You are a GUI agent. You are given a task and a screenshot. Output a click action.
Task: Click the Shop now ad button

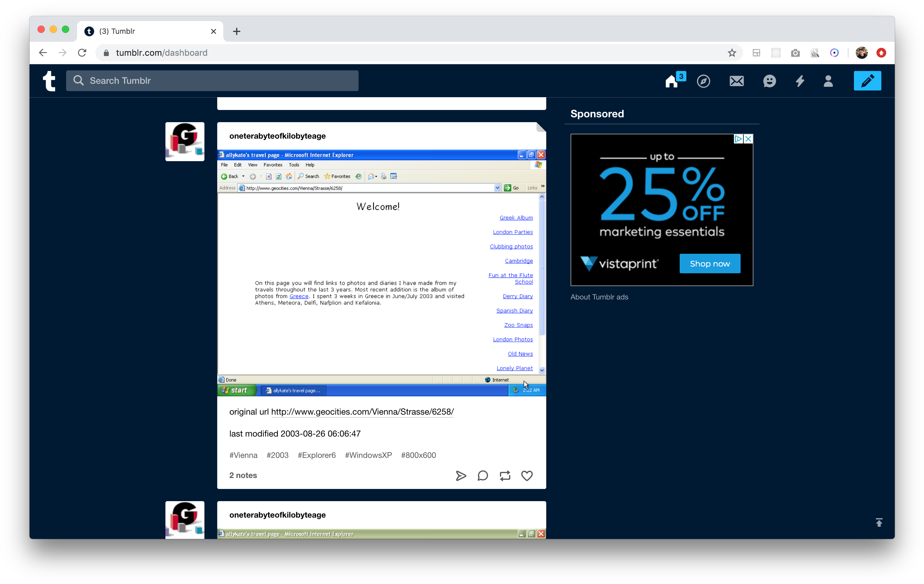coord(710,263)
